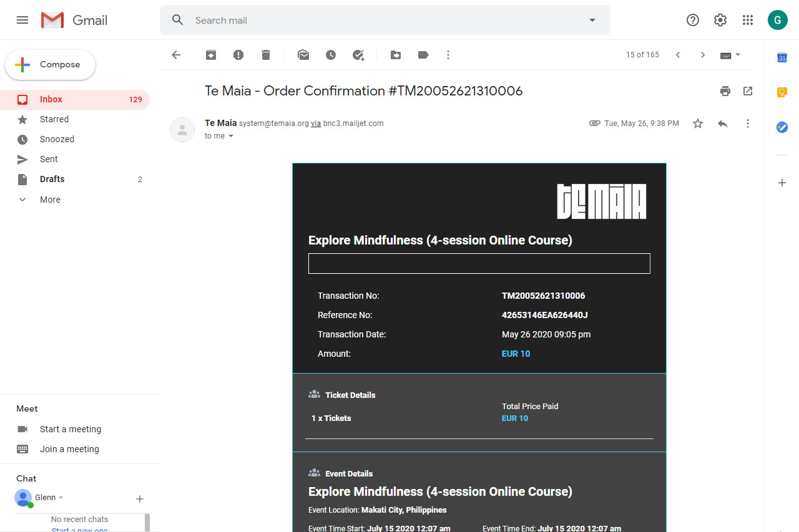Viewport: 799px width, 532px height.
Task: Click transaction number TM20052621310006
Action: click(543, 296)
